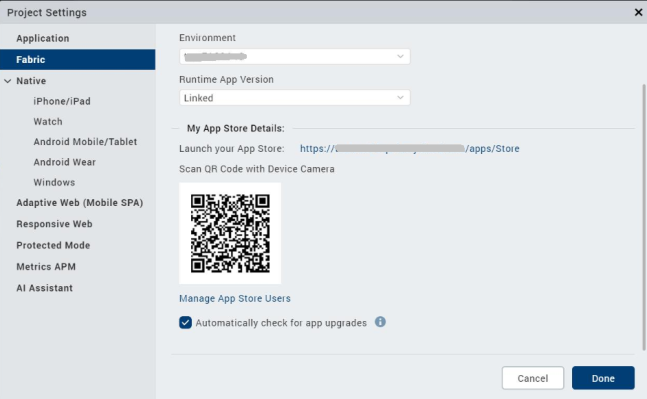Go to Adaptive Web (Mobile SPA)
647x399 pixels.
pyautogui.click(x=80, y=203)
